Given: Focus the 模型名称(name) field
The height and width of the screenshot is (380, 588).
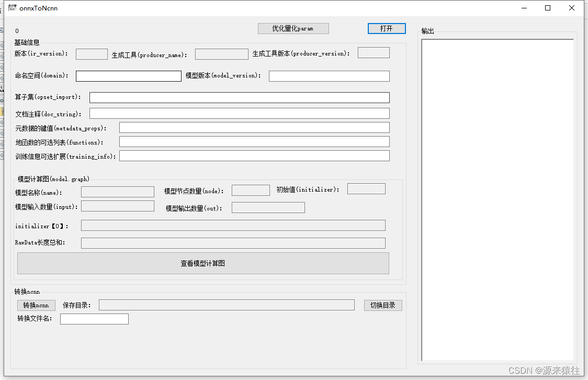Looking at the screenshot, I should pyautogui.click(x=118, y=192).
